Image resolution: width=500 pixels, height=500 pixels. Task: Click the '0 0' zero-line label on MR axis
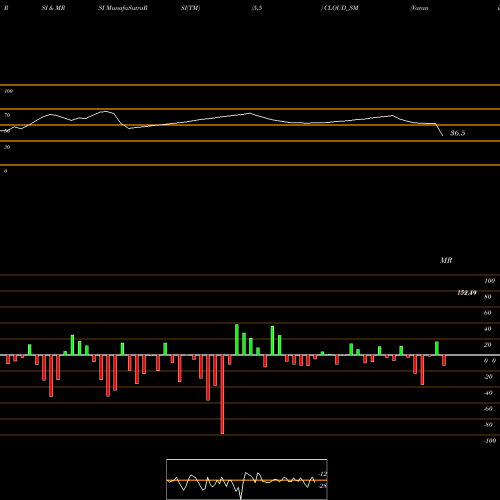pos(490,361)
